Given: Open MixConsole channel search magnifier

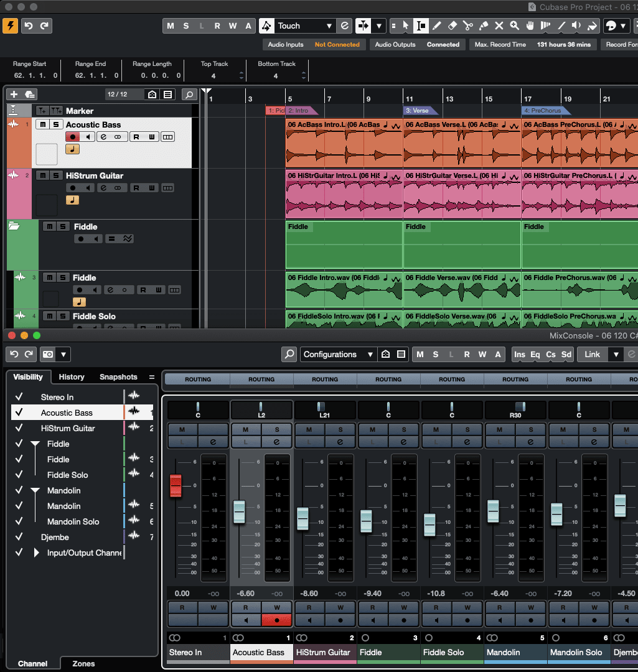Looking at the screenshot, I should coord(289,355).
